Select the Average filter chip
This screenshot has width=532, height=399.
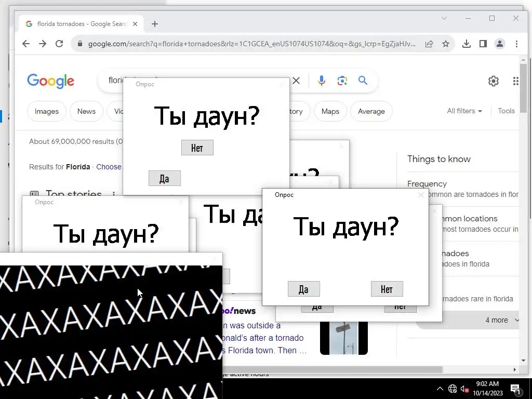371,111
